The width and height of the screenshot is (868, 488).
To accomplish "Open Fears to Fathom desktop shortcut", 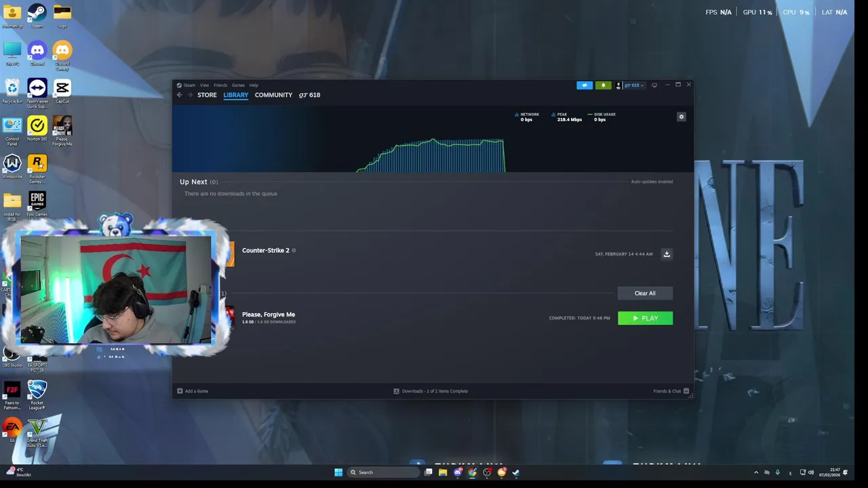I will point(12,395).
